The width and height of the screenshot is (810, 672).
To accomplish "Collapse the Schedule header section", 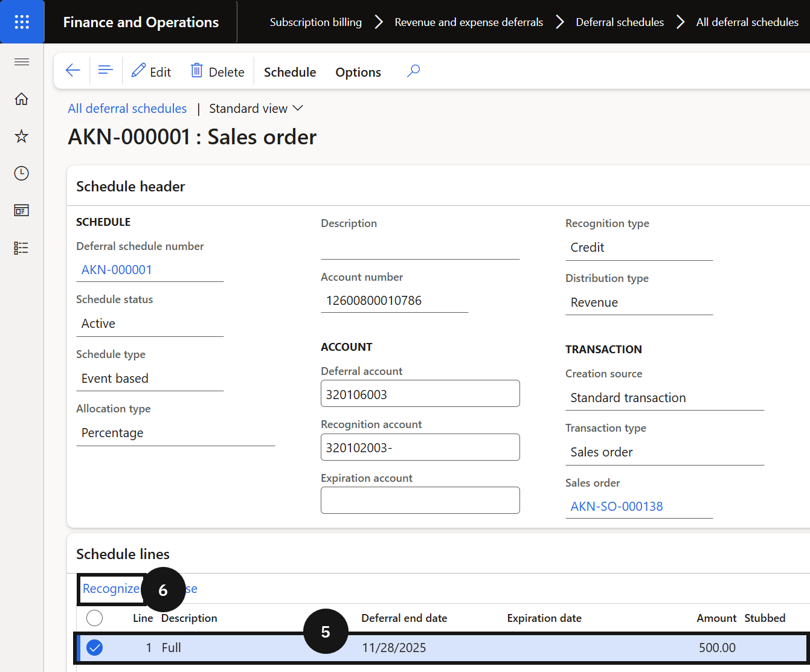I will 130,187.
